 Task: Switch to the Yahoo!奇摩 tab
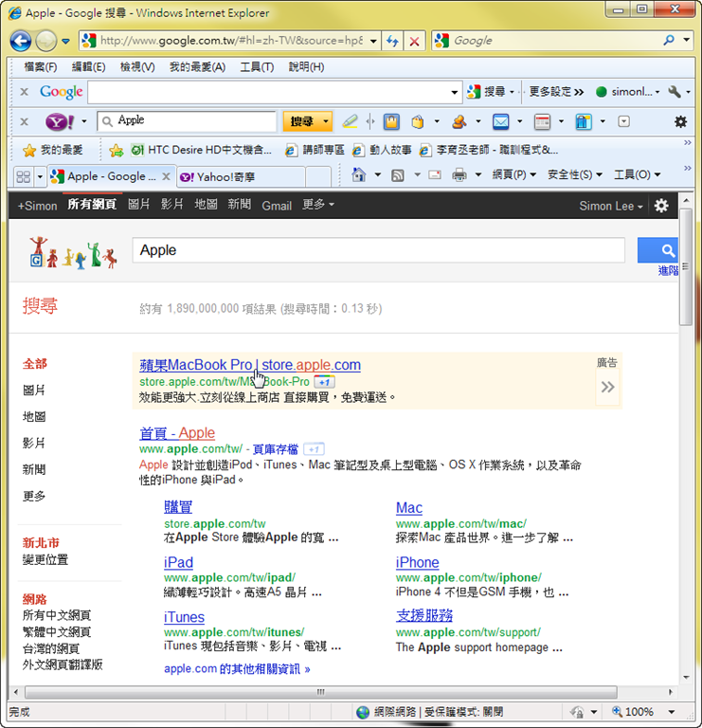point(227,176)
